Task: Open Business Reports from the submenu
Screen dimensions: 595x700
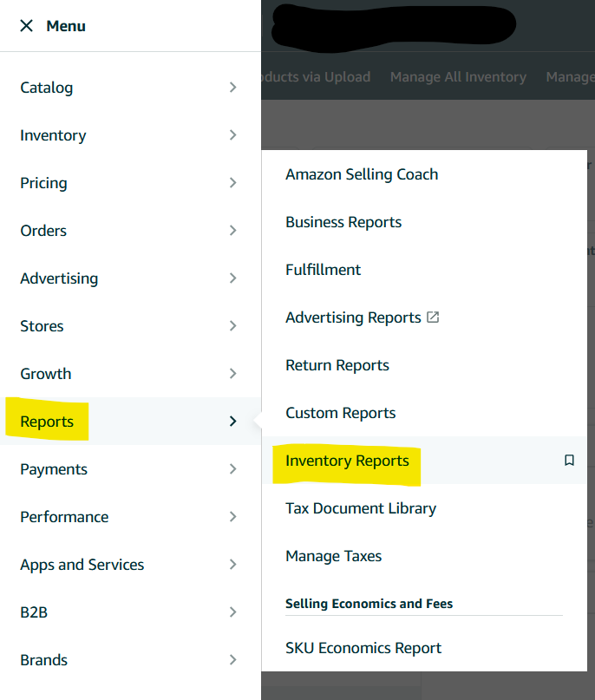Action: point(343,222)
